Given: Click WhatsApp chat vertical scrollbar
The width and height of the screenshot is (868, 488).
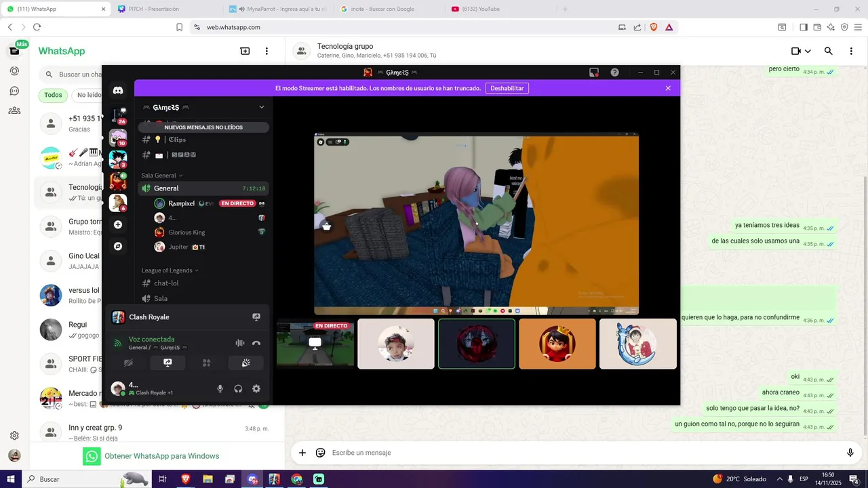Looking at the screenshot, I should (865, 305).
